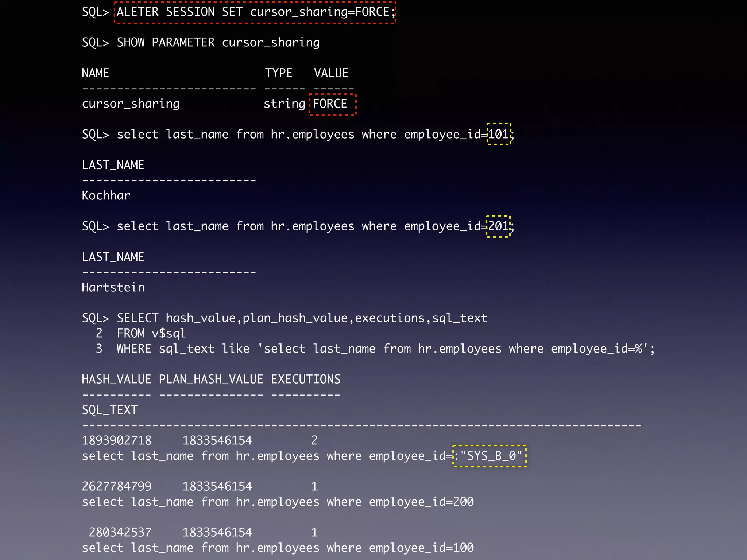The height and width of the screenshot is (560, 747).
Task: Click executions value 1 in 2627784799 row
Action: tap(314, 486)
